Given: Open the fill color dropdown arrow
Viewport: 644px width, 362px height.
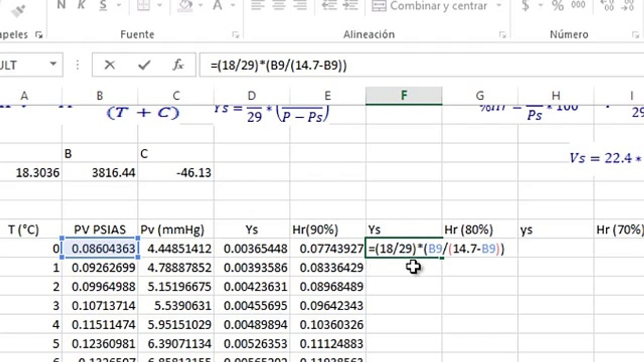Looking at the screenshot, I should tap(201, 6).
